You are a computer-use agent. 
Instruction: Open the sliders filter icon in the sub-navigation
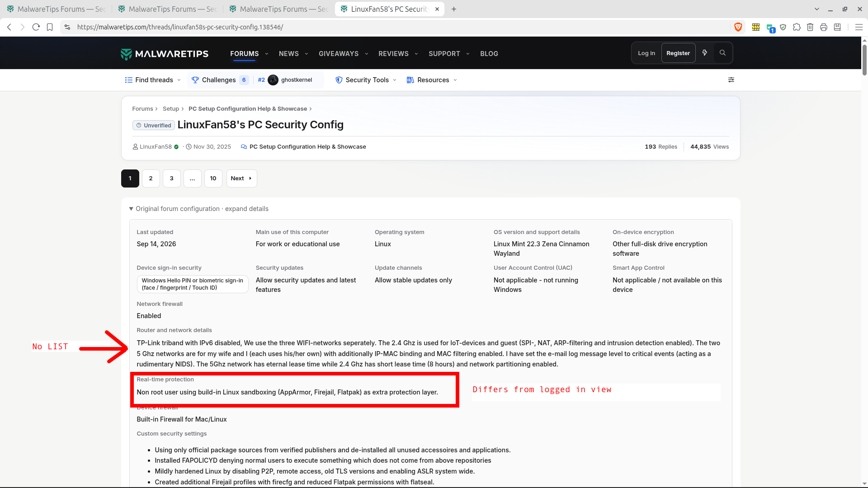tap(731, 80)
